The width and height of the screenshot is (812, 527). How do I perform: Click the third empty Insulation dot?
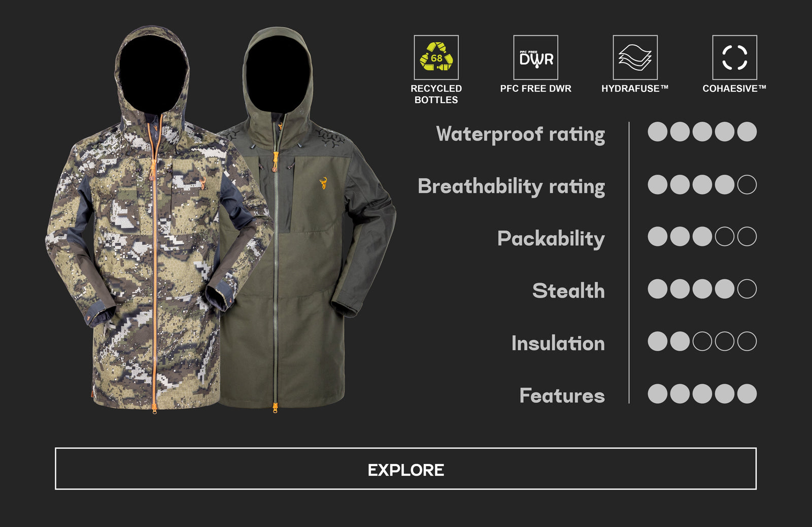click(x=702, y=341)
